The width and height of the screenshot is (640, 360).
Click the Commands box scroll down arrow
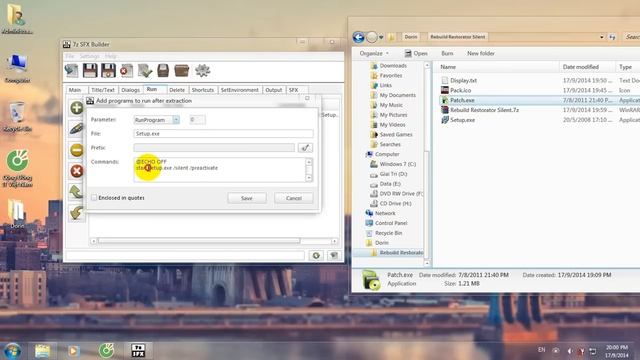(309, 178)
